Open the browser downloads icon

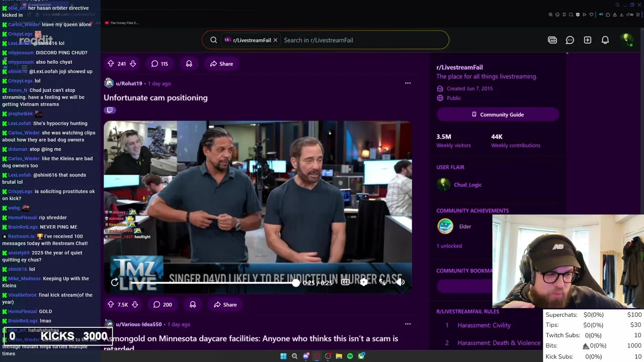[621, 15]
